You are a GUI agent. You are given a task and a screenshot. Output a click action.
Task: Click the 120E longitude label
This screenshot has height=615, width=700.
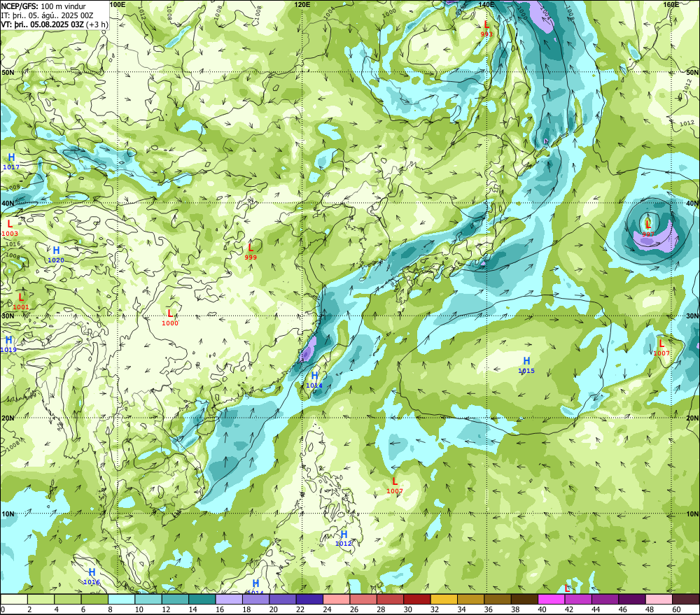pos(302,4)
